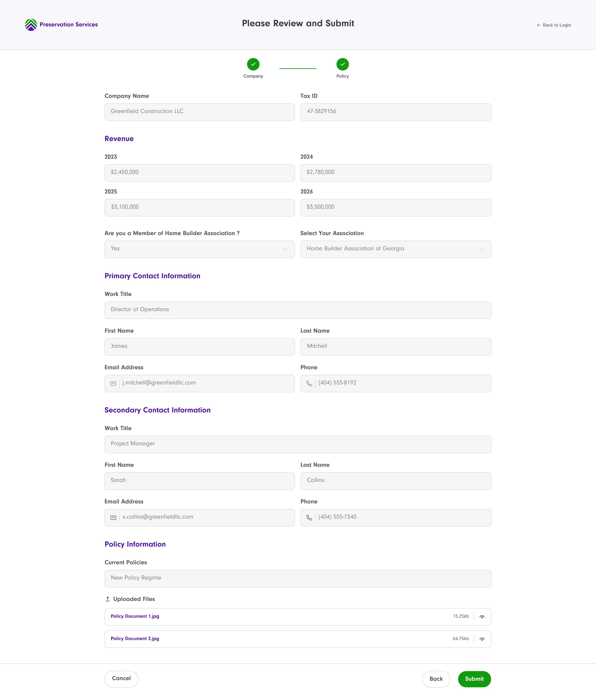The width and height of the screenshot is (596, 700).
Task: Click phone icon next to (404) 555-7340
Action: [x=309, y=518]
